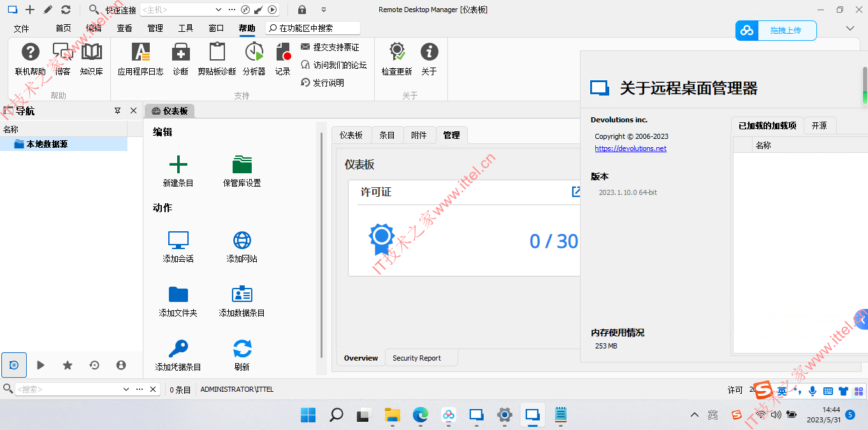Switch to the 首页 ribbon tab
868x430 pixels.
(63, 28)
